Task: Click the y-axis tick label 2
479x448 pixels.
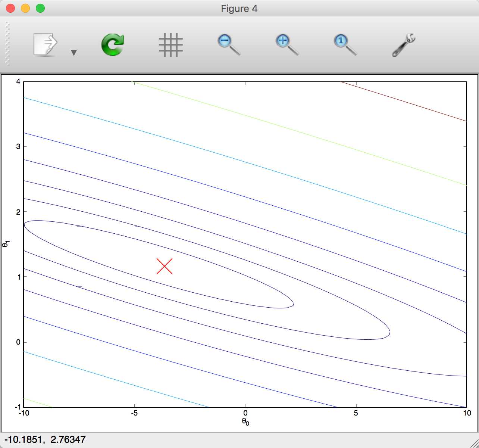Action: coord(18,212)
